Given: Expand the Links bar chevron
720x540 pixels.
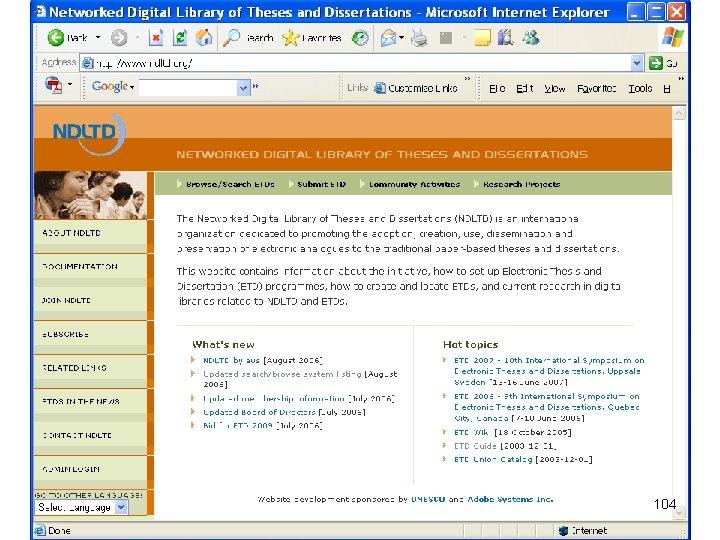Looking at the screenshot, I should [x=467, y=79].
